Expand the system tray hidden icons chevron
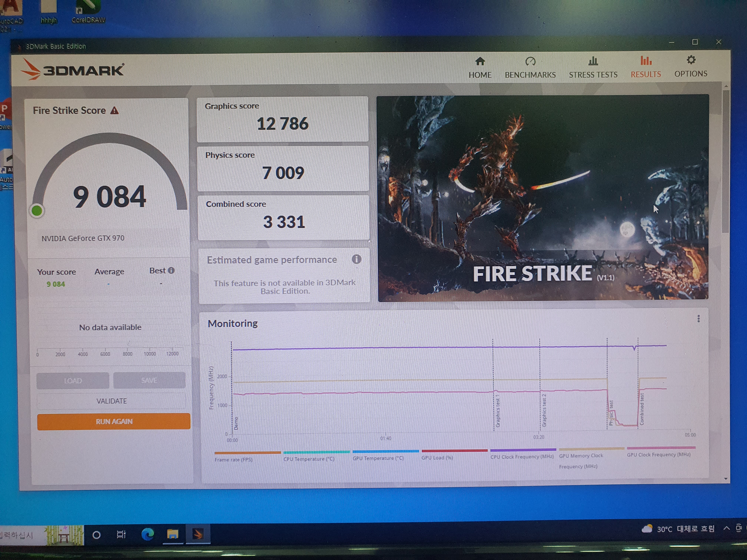This screenshot has height=560, width=747. [x=726, y=528]
